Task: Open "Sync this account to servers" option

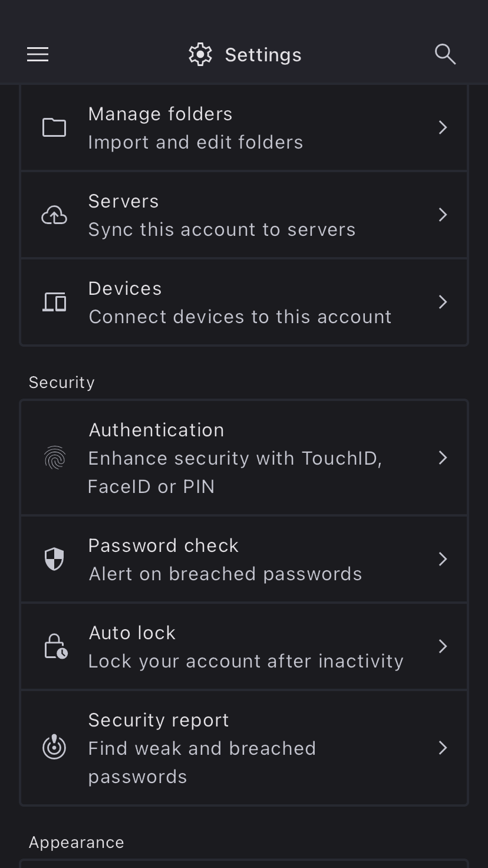Action: (x=222, y=229)
